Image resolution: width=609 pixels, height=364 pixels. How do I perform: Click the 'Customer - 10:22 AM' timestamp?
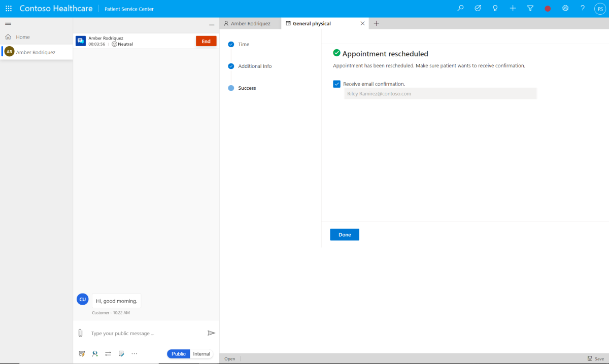111,313
